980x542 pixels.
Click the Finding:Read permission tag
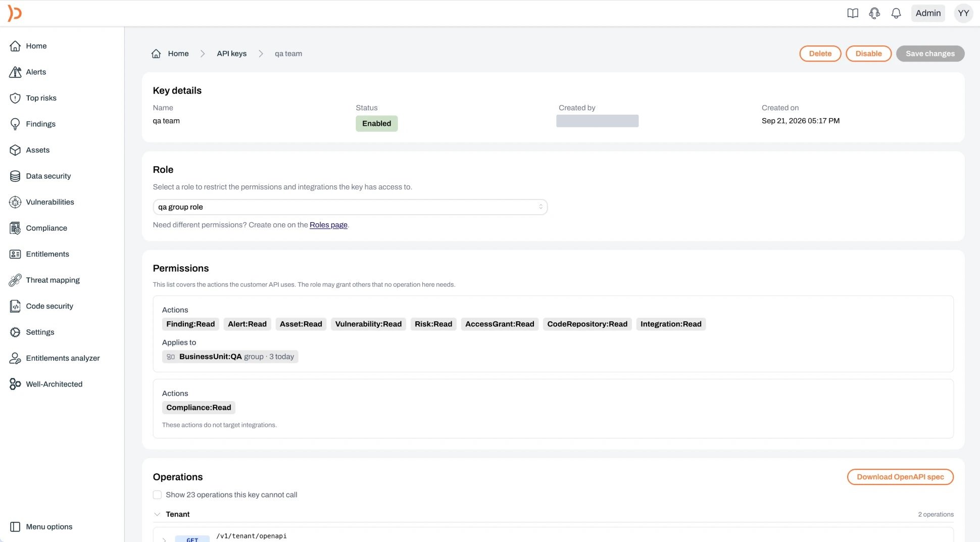[x=190, y=324]
